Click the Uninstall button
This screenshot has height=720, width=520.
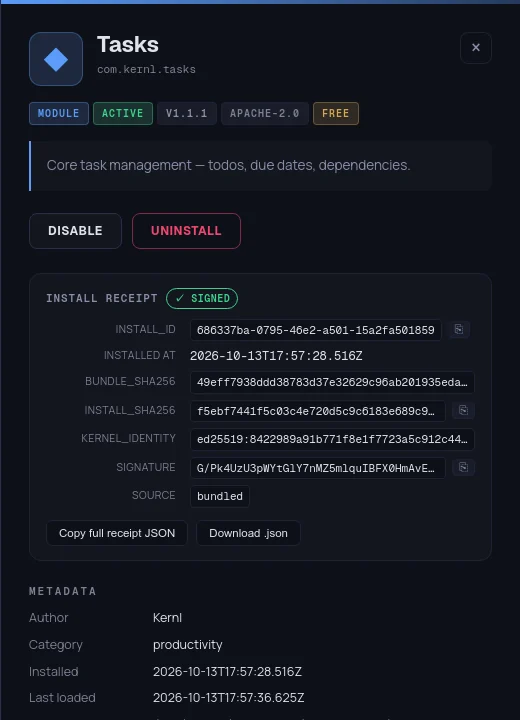[186, 231]
